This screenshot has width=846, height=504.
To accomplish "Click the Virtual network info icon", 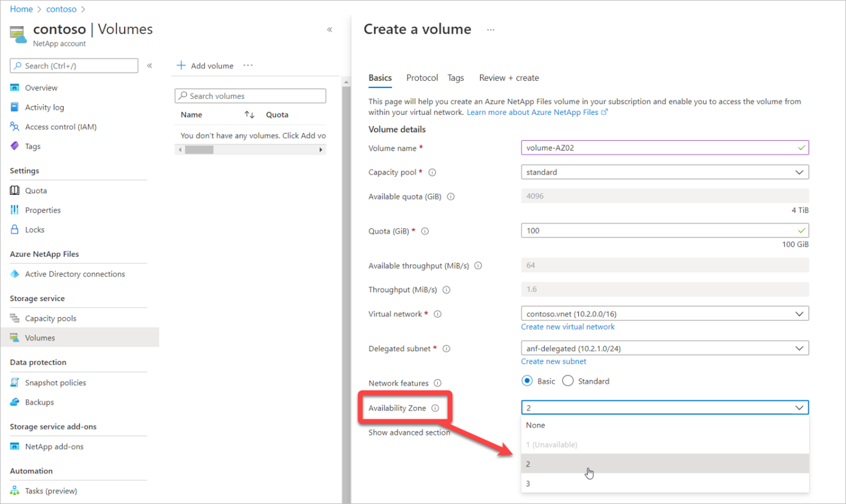I will coord(437,315).
